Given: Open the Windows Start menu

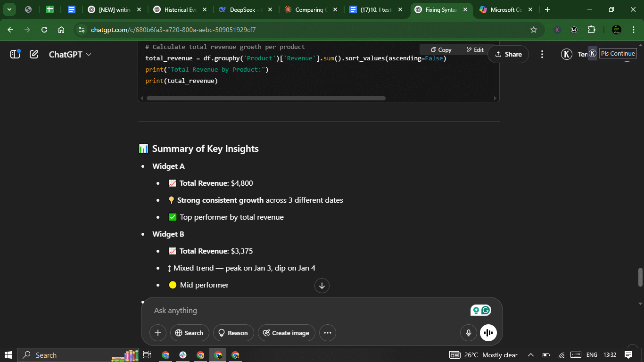Looking at the screenshot, I should (x=8, y=355).
